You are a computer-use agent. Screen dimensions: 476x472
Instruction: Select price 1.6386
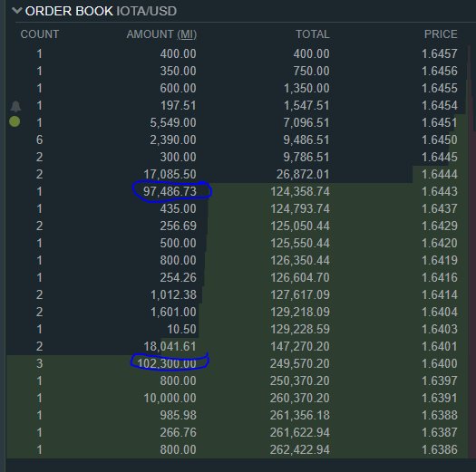pos(439,449)
